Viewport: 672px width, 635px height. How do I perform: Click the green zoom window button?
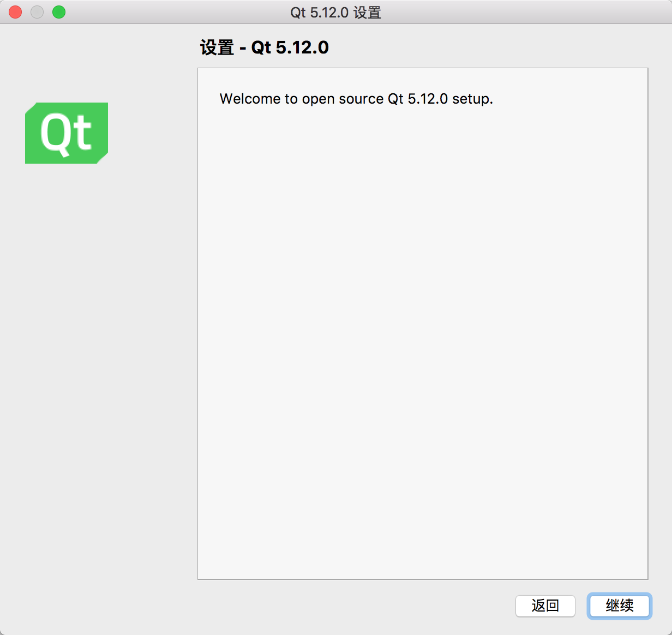tap(59, 12)
